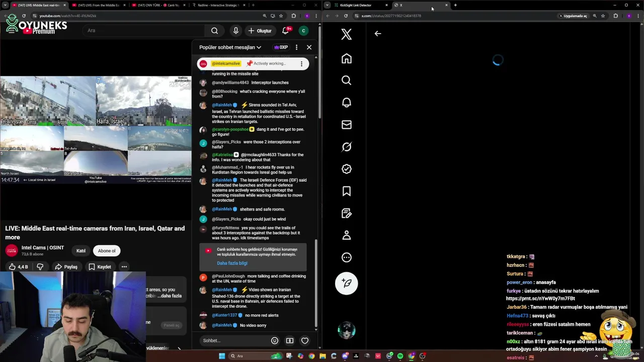Click Uygulamada aç button in X address bar
Screen dimensions: 644x362
click(x=573, y=16)
